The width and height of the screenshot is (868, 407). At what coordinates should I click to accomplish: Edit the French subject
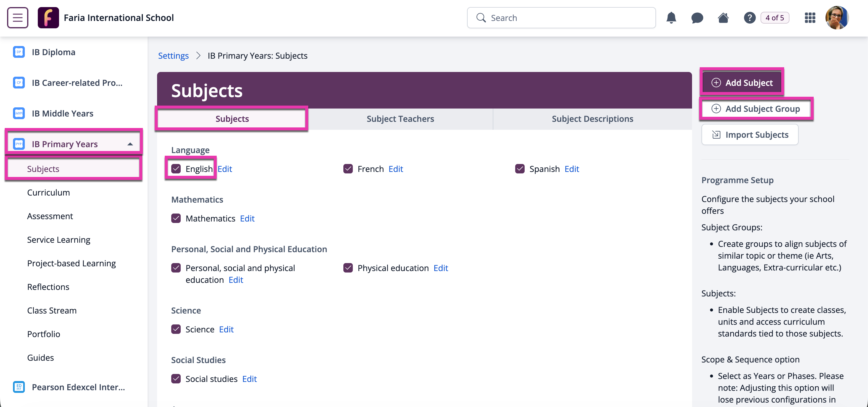tap(396, 169)
